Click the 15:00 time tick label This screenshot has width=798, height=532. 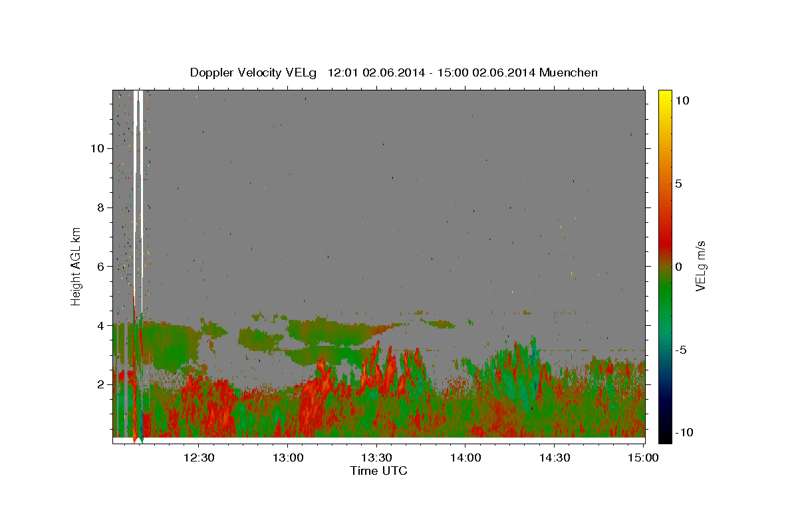[642, 458]
